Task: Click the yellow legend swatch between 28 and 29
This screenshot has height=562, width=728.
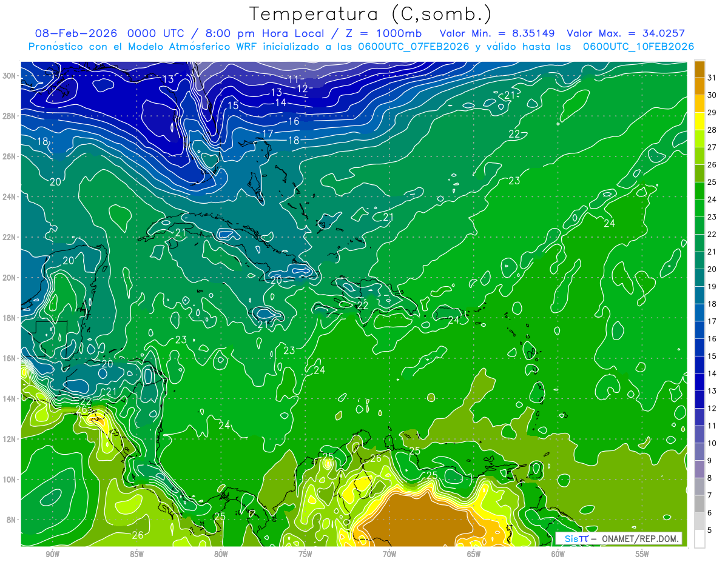Action: [699, 121]
